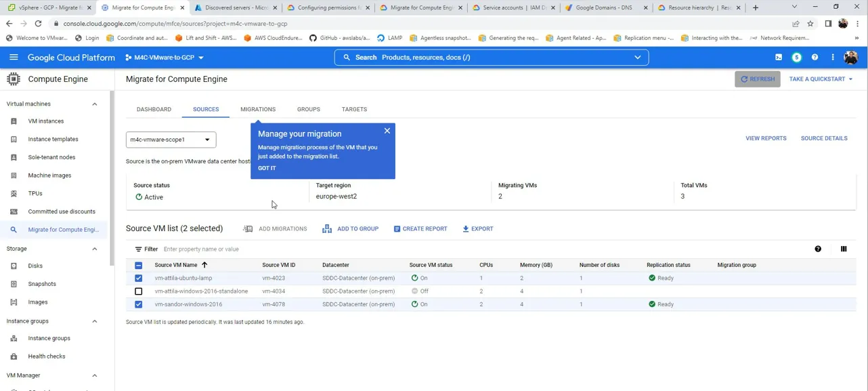Open the Targets tab
The width and height of the screenshot is (868, 391).
(354, 109)
